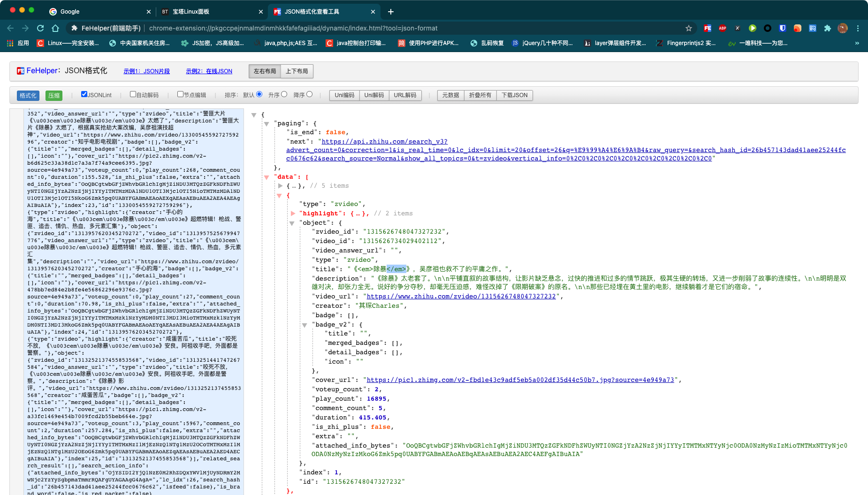Open the Linux安装 bookmark
Viewport: 868px width, 495px height.
coord(68,43)
